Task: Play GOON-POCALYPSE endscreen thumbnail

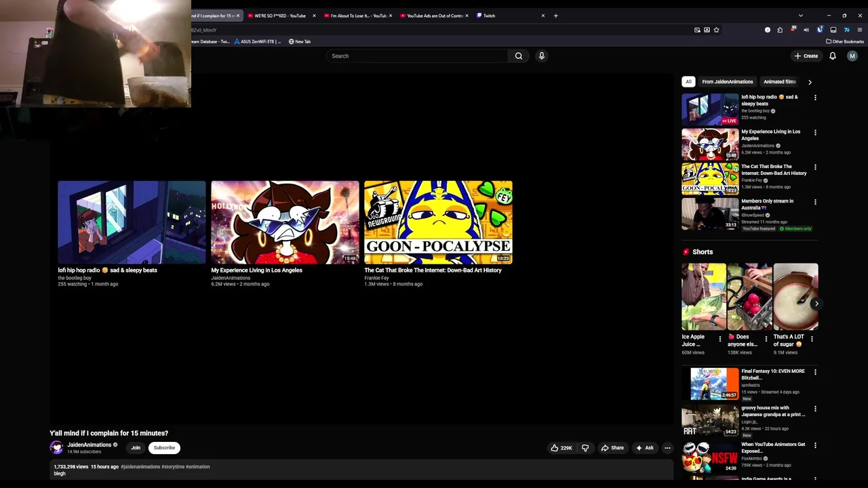Action: click(438, 222)
